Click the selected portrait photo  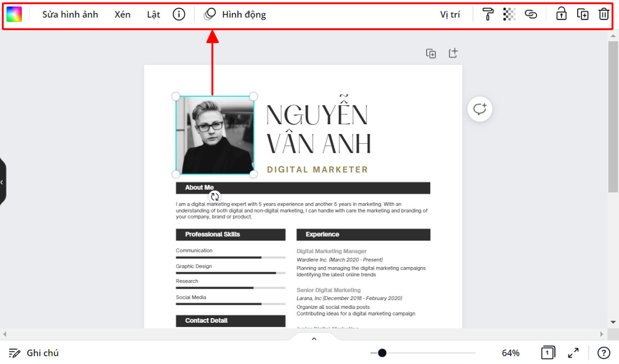click(215, 136)
